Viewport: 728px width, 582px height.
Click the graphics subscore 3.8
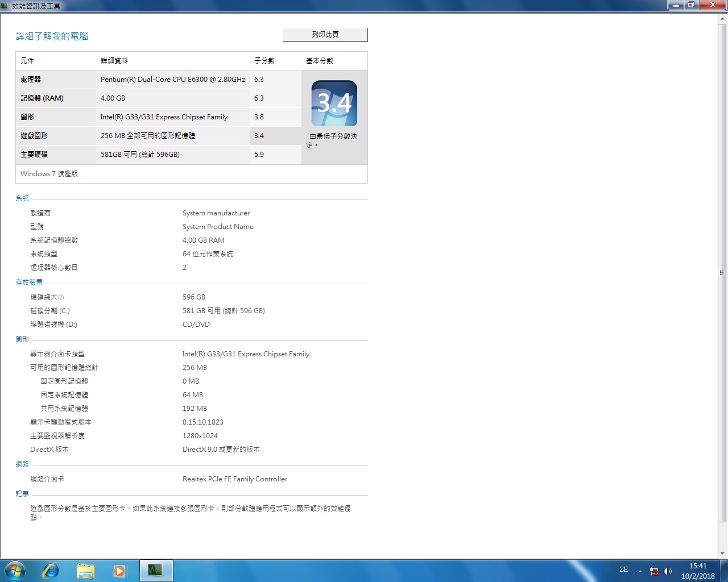click(x=259, y=117)
